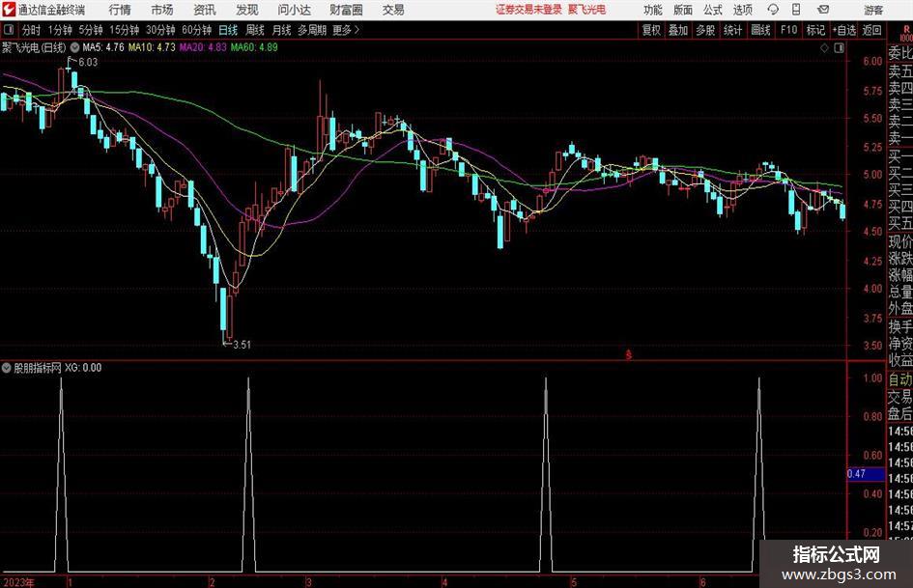Click the 统计 statistics button
The width and height of the screenshot is (913, 588).
(732, 30)
